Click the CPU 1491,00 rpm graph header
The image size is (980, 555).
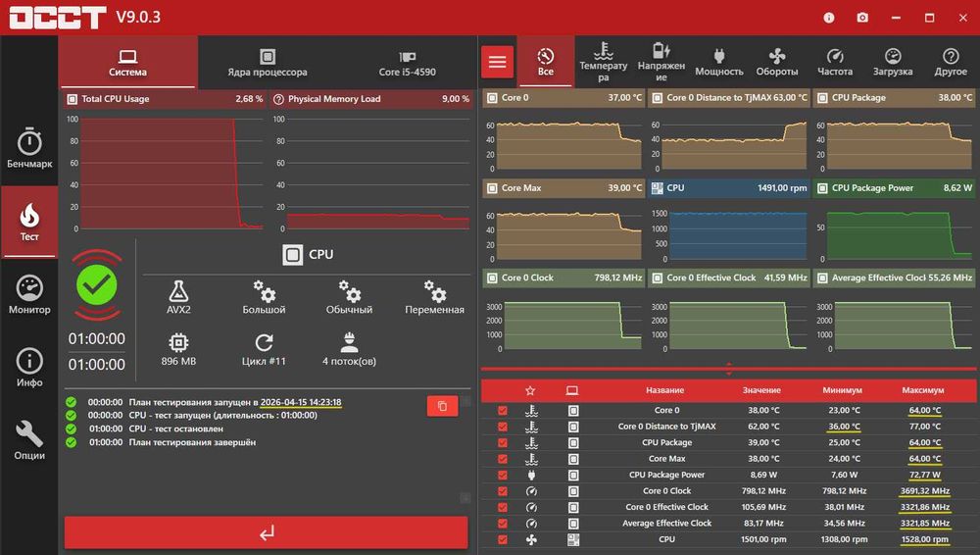coord(729,187)
